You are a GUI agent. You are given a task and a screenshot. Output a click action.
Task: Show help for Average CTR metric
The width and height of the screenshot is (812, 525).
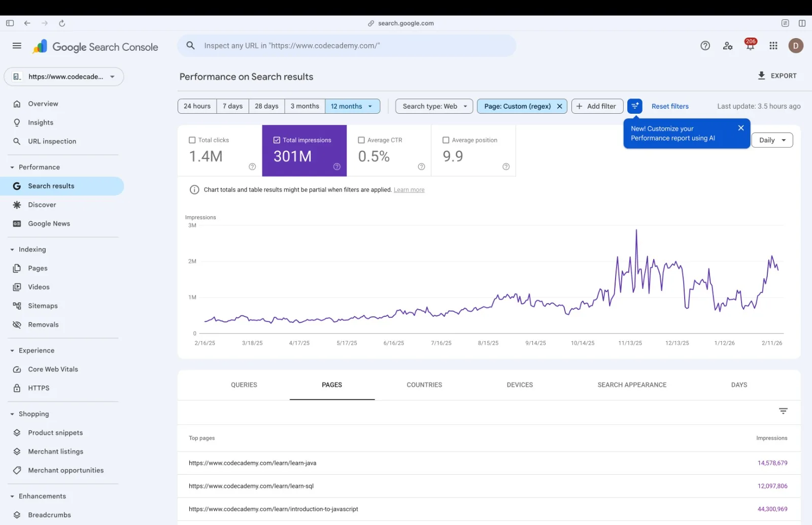[x=421, y=167]
